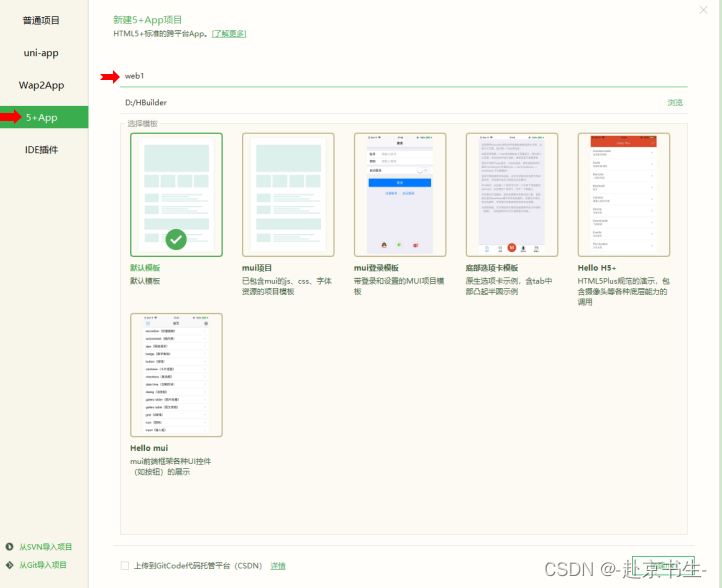Choose the Wap2App project type
The height and width of the screenshot is (588, 722).
[x=41, y=85]
